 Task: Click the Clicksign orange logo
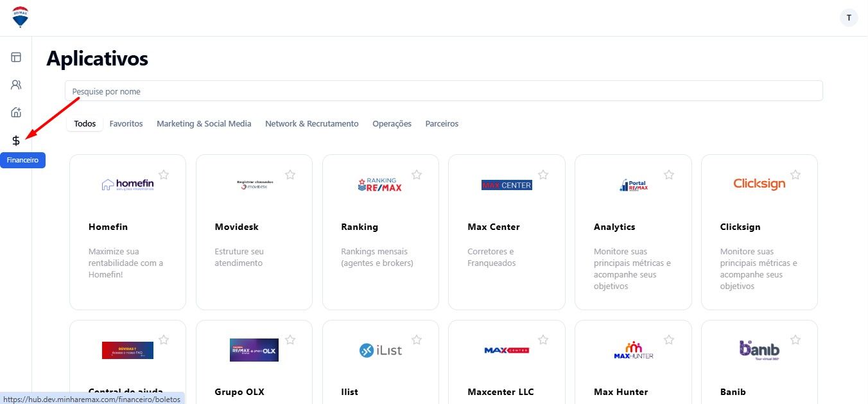pos(759,184)
